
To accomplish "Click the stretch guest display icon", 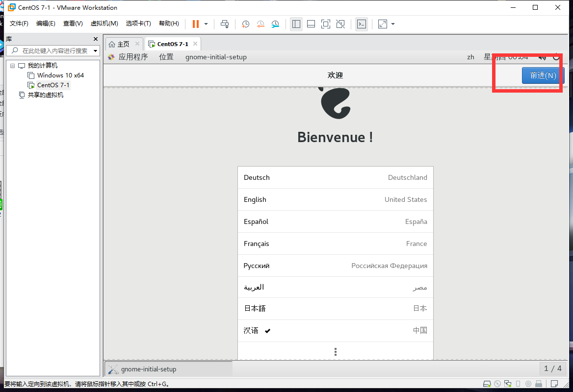I will 383,24.
